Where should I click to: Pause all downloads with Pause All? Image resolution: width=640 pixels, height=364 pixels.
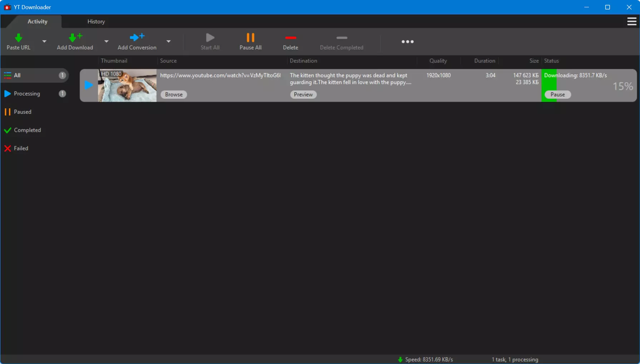coord(250,41)
